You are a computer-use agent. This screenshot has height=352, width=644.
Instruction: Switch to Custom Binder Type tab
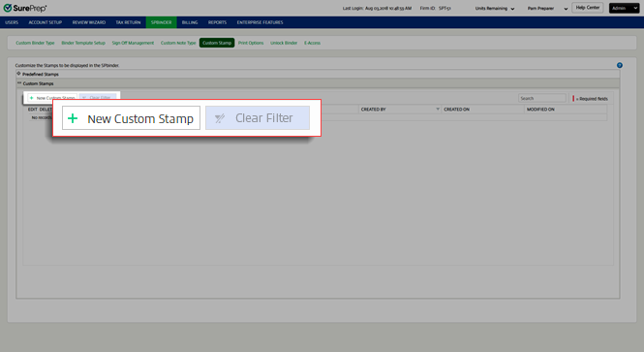pos(35,43)
